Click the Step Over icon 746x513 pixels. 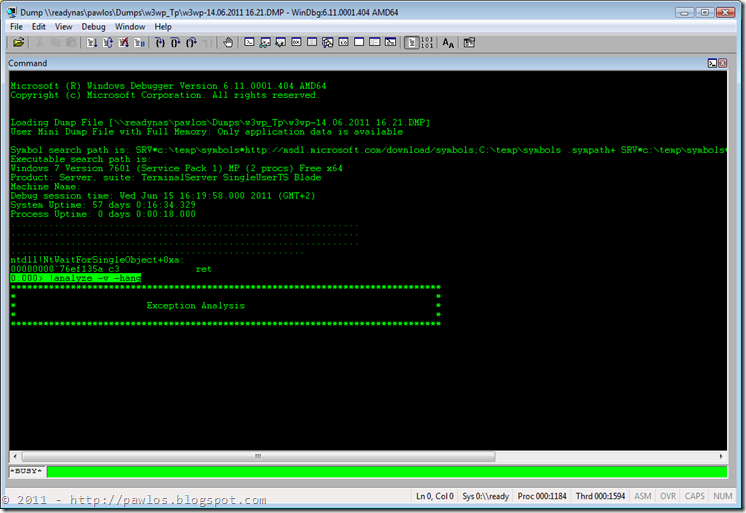point(176,43)
